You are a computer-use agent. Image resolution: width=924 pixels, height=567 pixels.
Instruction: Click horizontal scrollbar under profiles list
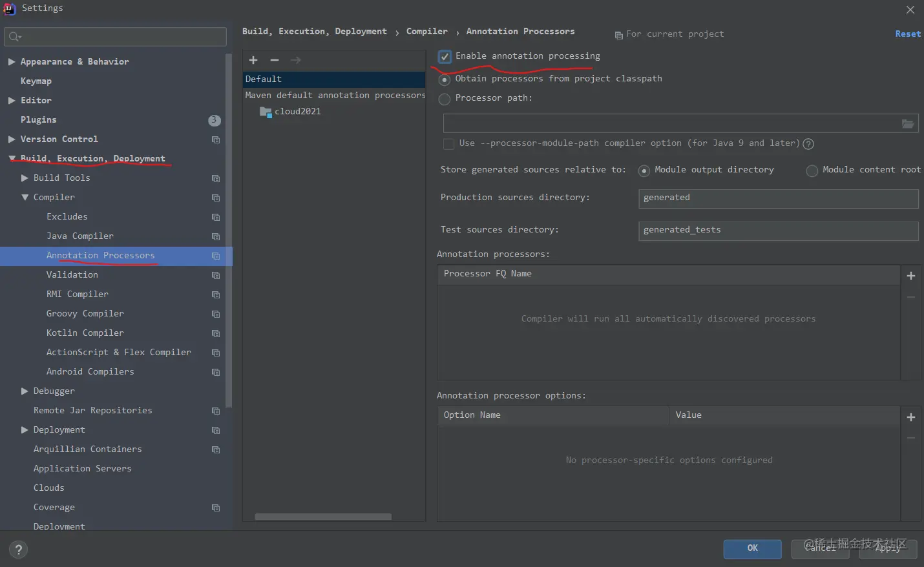pyautogui.click(x=323, y=517)
